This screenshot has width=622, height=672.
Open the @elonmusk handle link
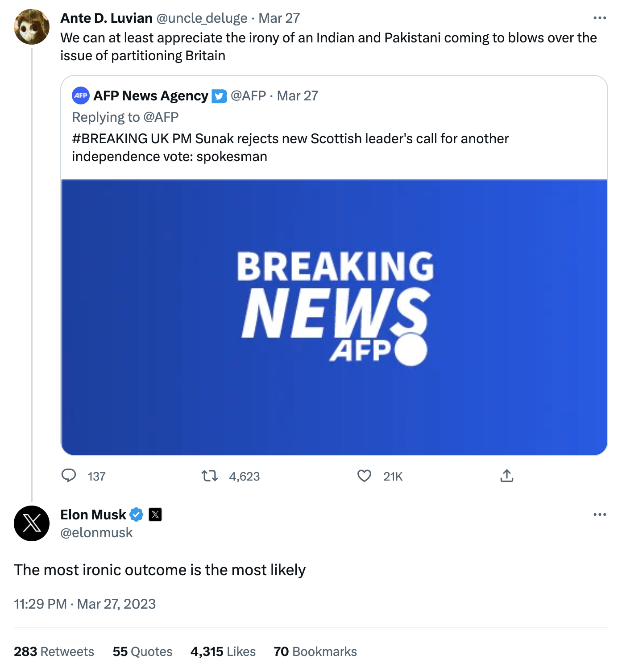click(x=96, y=532)
